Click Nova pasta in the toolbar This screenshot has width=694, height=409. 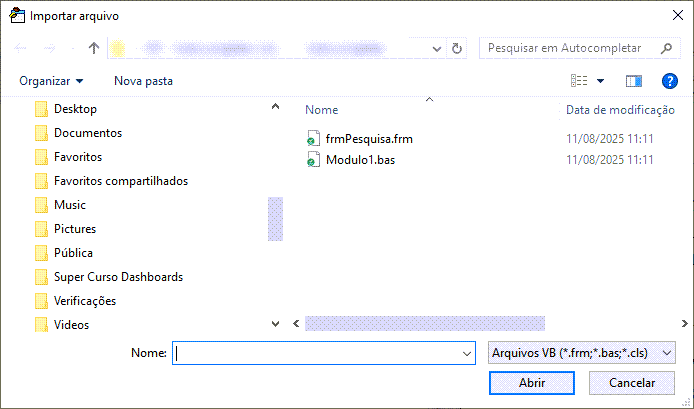pyautogui.click(x=143, y=80)
